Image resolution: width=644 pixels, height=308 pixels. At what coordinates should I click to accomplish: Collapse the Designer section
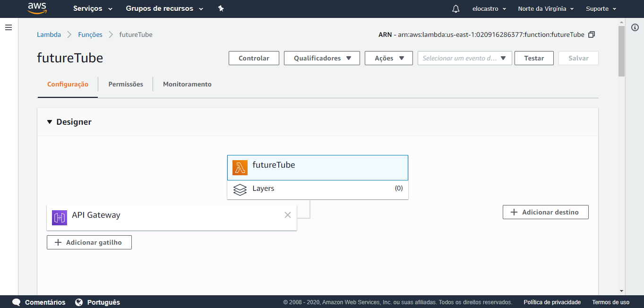click(50, 122)
